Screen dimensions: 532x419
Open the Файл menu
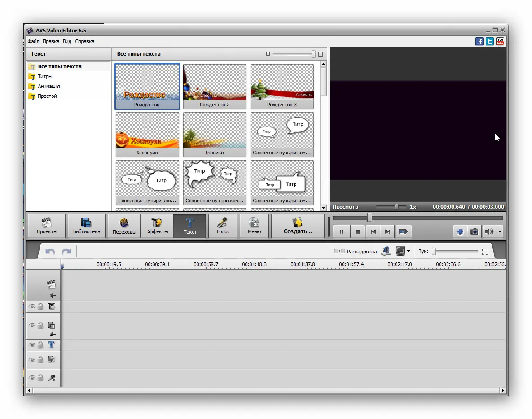pyautogui.click(x=33, y=41)
